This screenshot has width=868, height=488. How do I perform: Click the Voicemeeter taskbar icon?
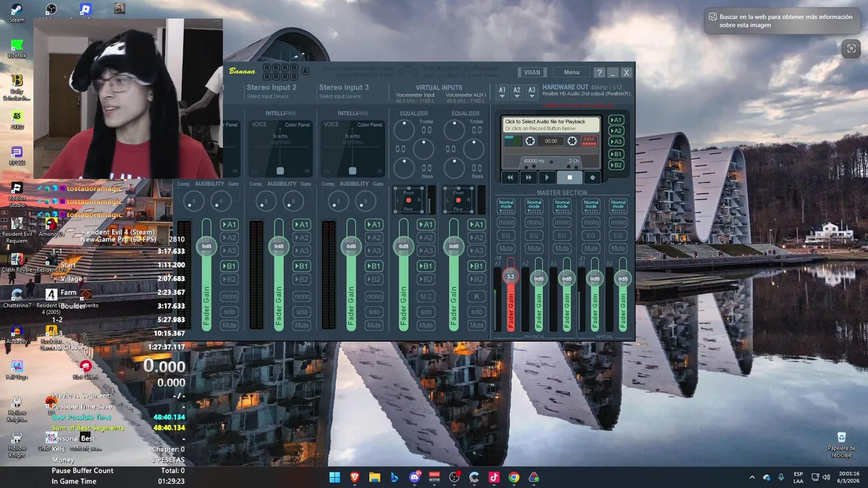point(435,477)
